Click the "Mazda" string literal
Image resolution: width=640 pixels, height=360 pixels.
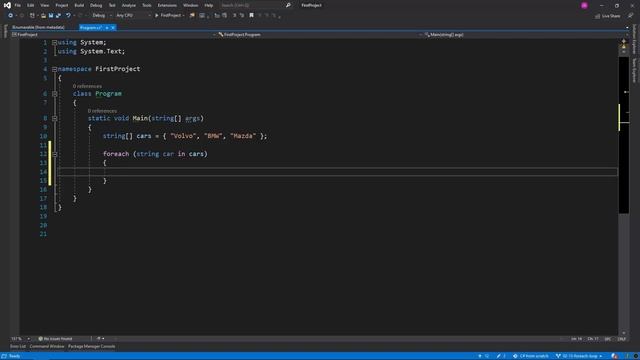click(243, 136)
